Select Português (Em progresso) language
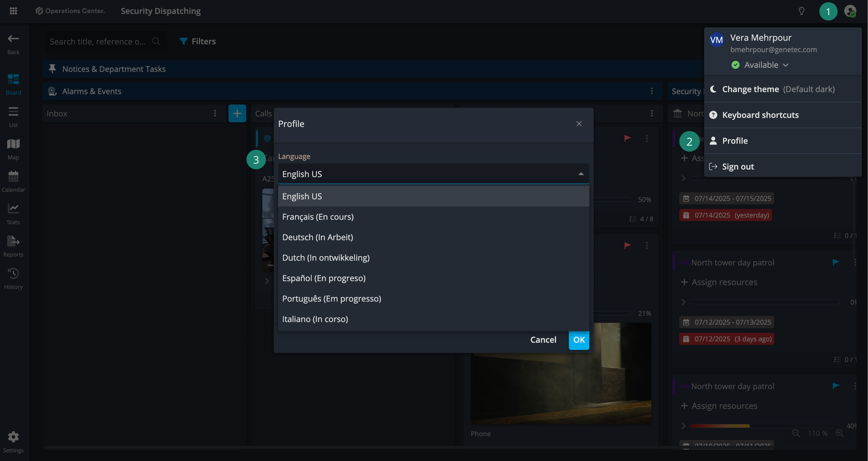 pos(433,299)
